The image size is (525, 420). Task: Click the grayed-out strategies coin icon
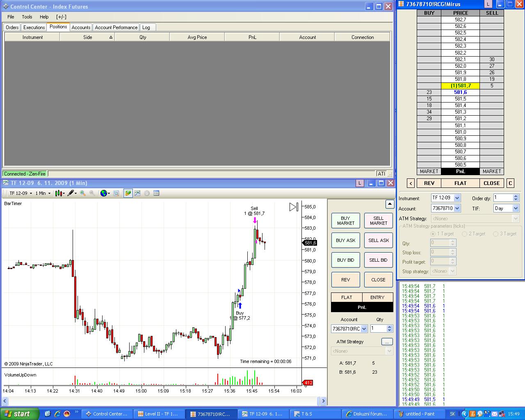tap(147, 193)
